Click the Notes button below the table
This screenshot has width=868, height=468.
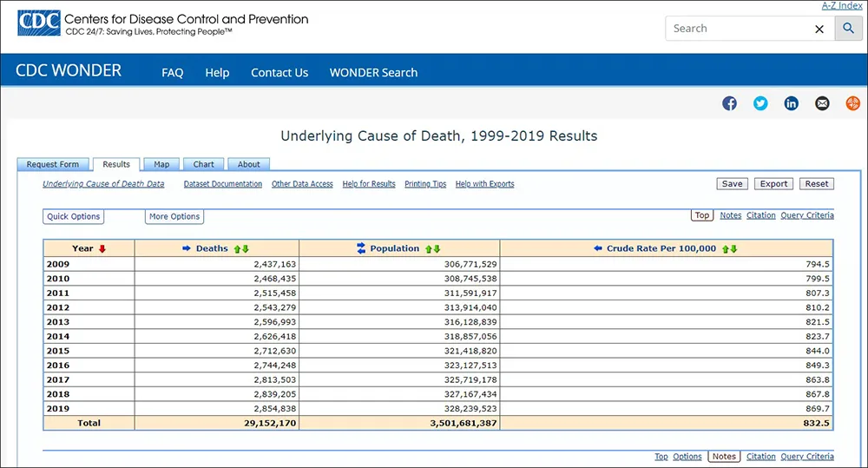click(724, 457)
